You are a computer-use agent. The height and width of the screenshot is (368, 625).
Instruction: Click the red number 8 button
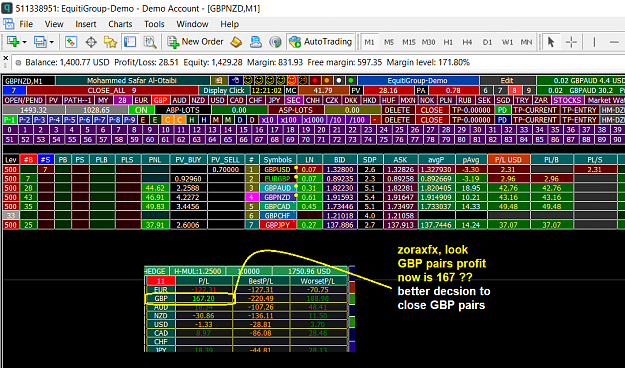click(x=514, y=91)
